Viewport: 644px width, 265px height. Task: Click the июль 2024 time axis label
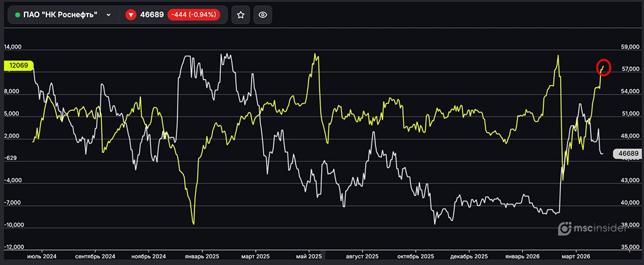pyautogui.click(x=42, y=256)
